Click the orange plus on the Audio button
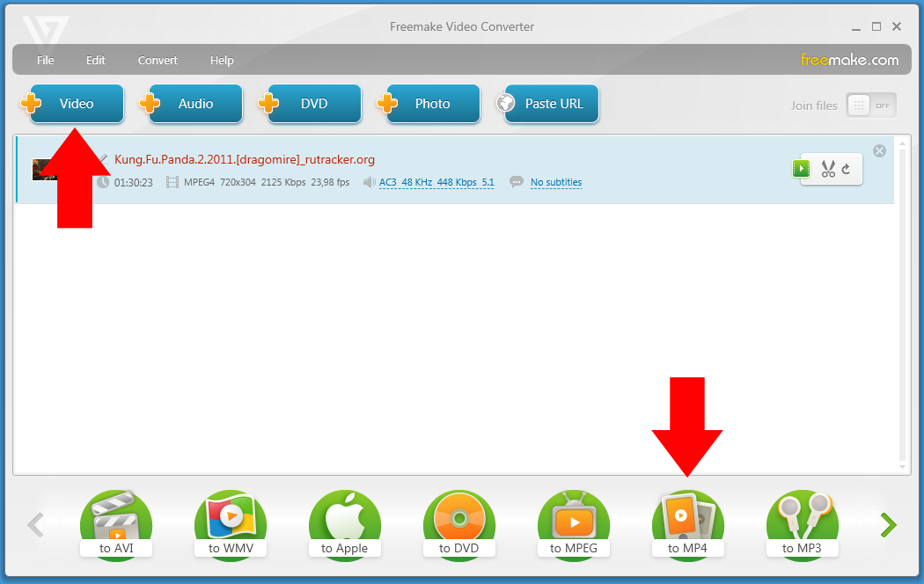The height and width of the screenshot is (584, 924). tap(150, 104)
